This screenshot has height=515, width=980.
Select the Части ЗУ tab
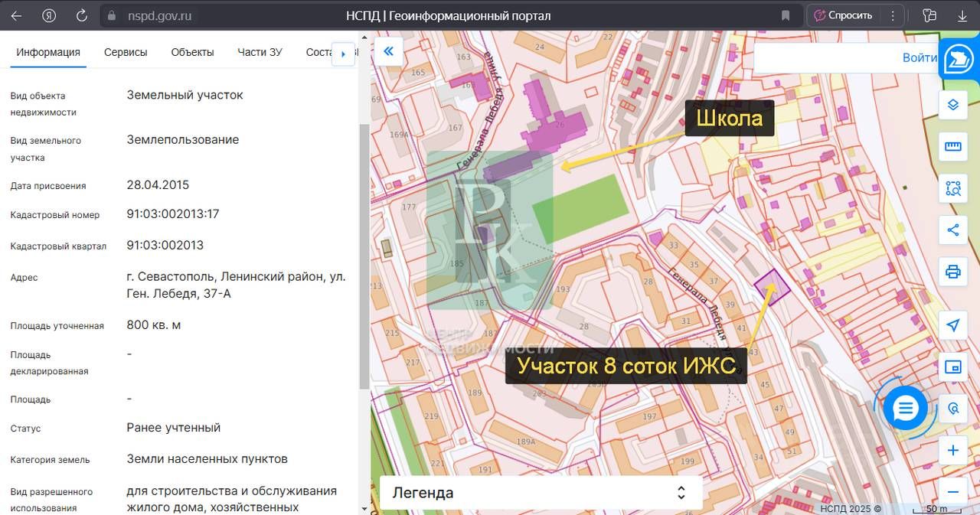click(x=260, y=52)
